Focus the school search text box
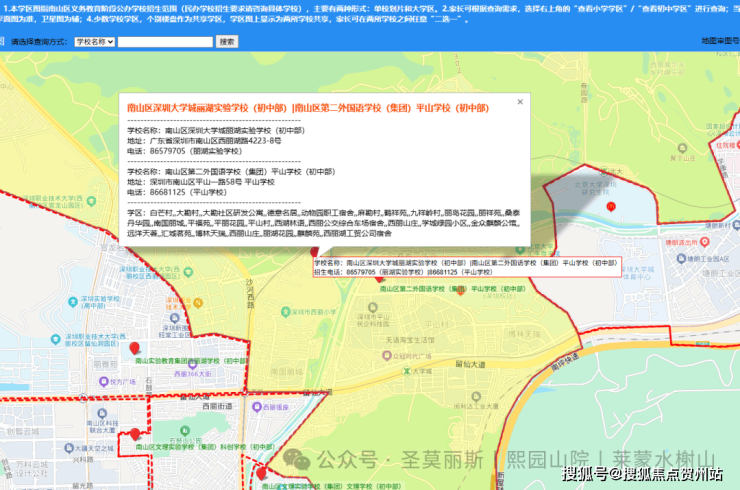740x490 pixels. click(x=165, y=42)
